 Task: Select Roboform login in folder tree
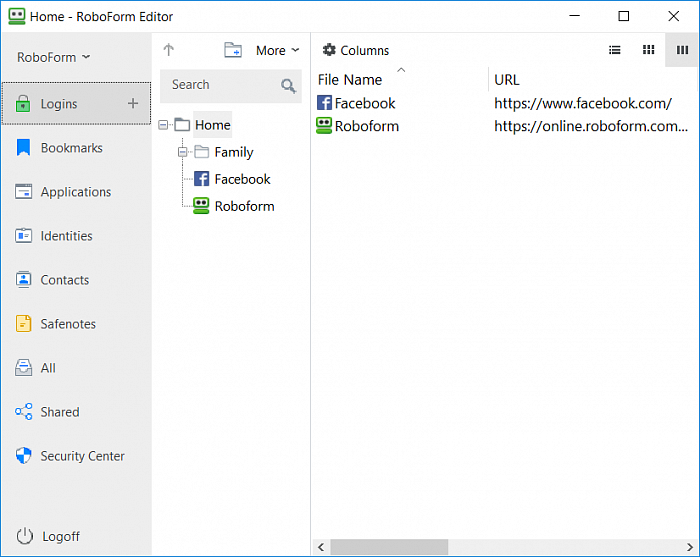(244, 206)
